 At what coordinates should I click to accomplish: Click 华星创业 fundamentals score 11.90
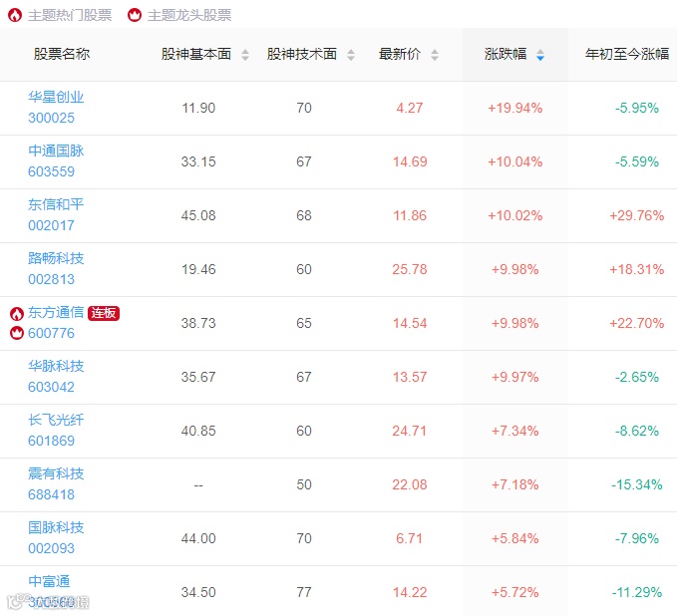tap(198, 108)
